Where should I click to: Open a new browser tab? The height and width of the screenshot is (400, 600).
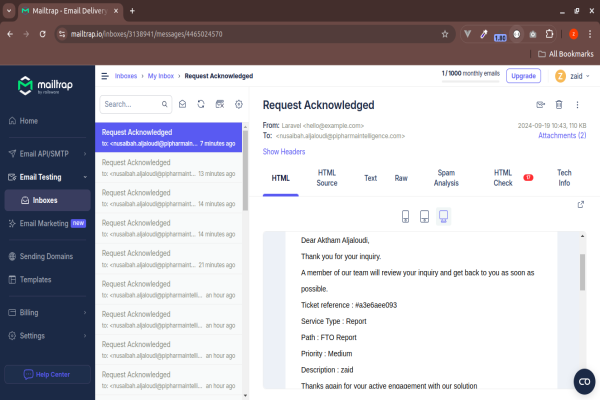(x=132, y=11)
